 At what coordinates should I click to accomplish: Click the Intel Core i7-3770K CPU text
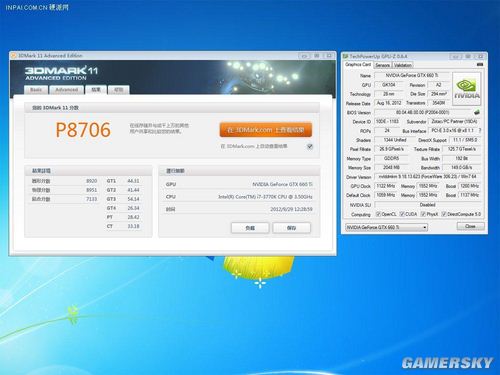[x=265, y=197]
